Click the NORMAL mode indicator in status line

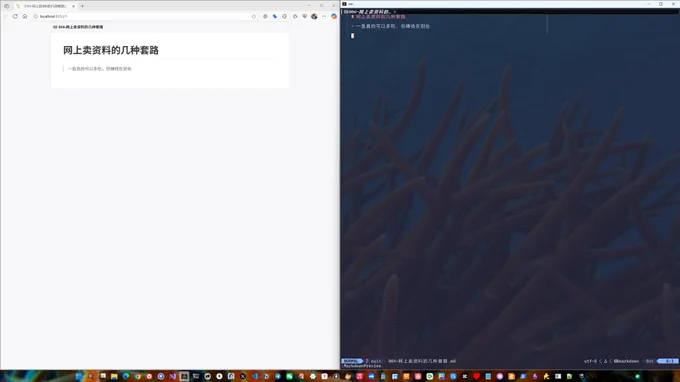pos(351,361)
